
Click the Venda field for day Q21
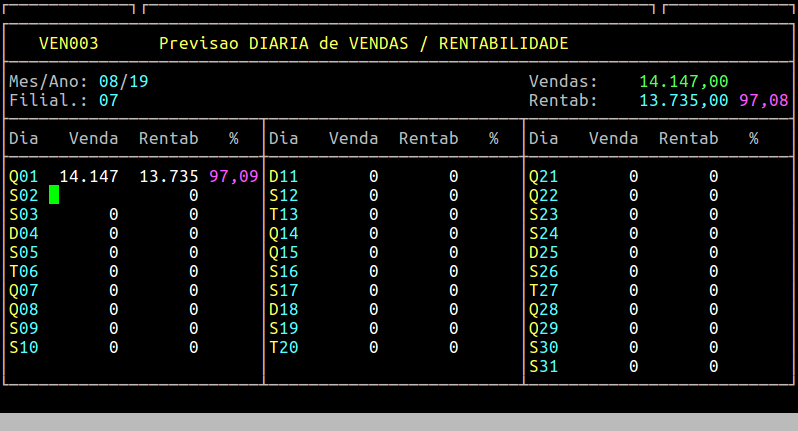pyautogui.click(x=633, y=176)
